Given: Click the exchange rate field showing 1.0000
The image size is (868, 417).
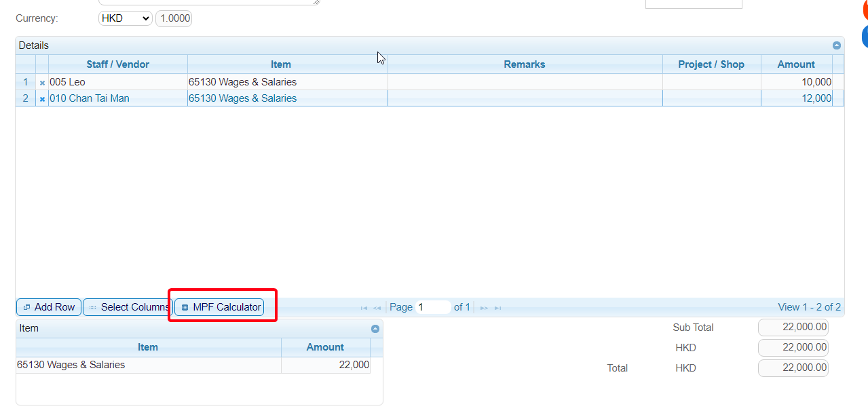Looking at the screenshot, I should tap(174, 18).
